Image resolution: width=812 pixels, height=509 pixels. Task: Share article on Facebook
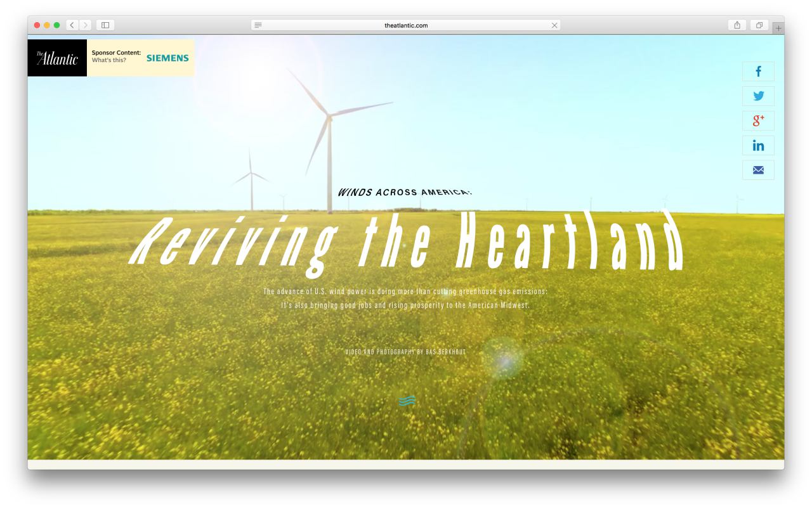[x=758, y=72]
